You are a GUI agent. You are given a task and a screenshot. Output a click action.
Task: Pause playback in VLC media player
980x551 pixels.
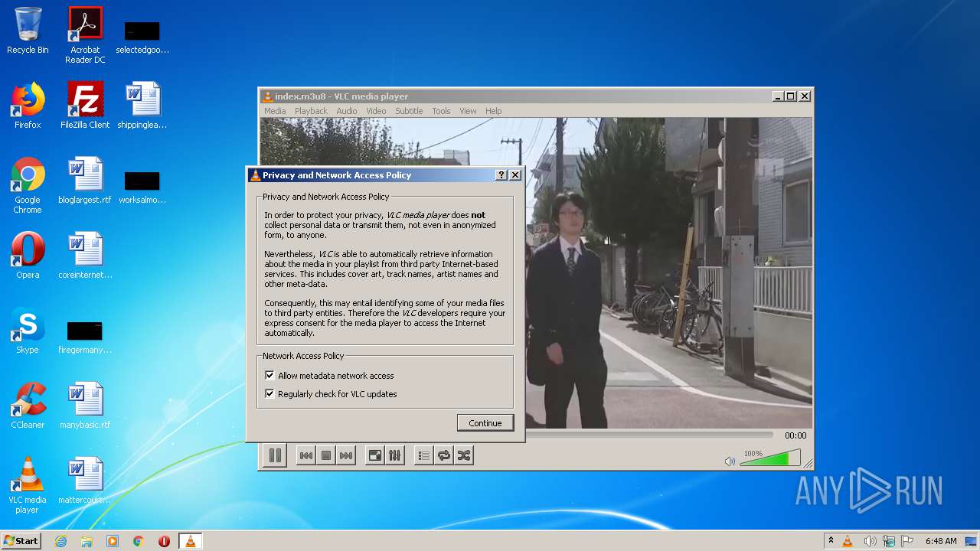pyautogui.click(x=275, y=455)
